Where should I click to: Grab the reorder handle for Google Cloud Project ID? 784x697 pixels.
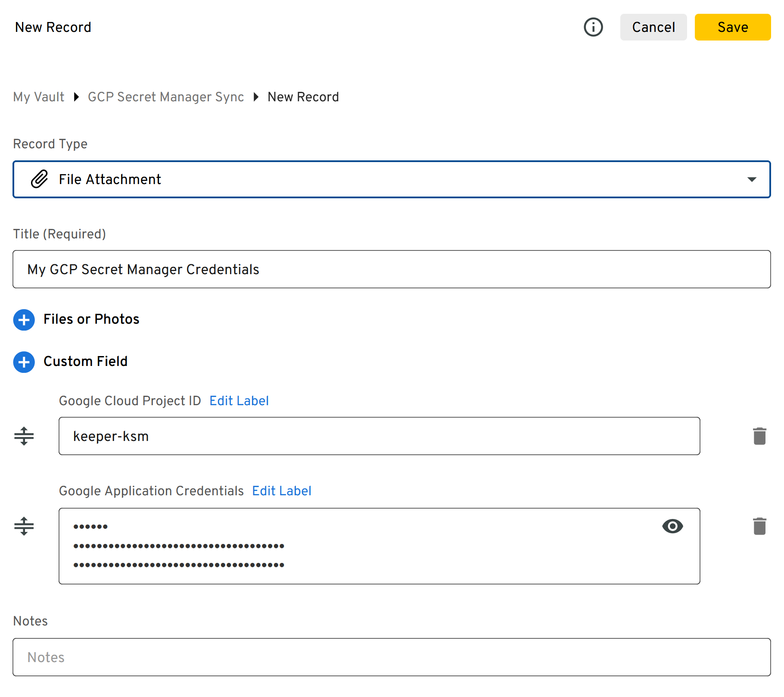coord(24,436)
